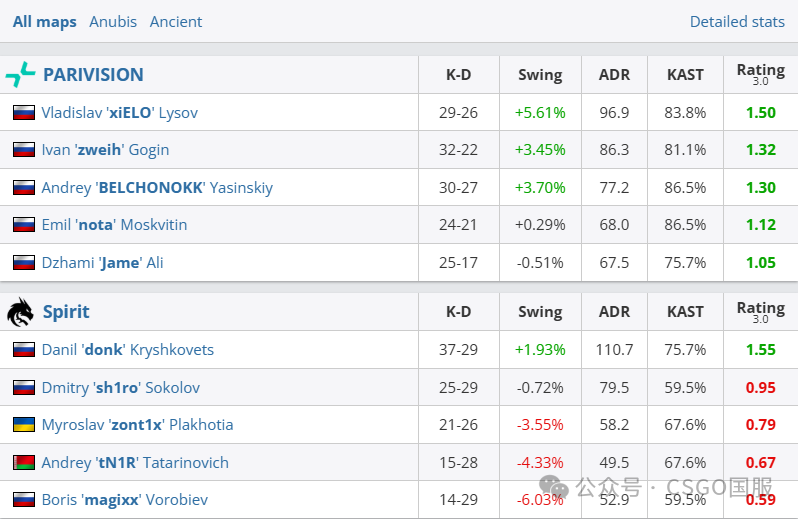Click the PARIVISION team logo icon
The image size is (798, 519).
point(20,75)
